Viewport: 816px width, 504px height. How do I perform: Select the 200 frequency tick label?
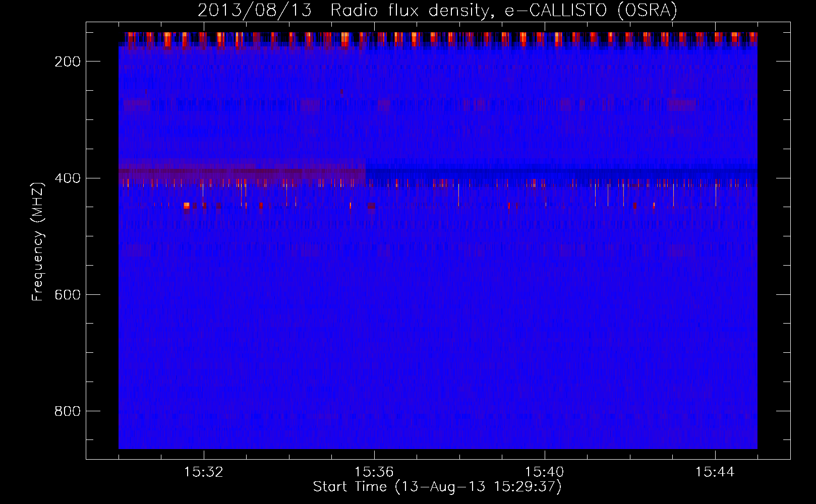point(68,61)
